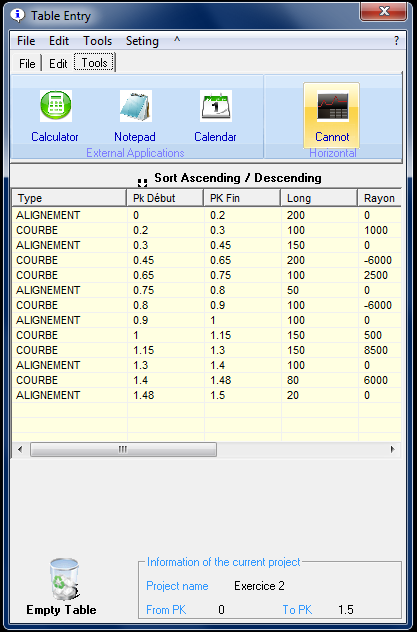Screen dimensions: 417x632
Task: Open the Calendar icon
Action: tap(216, 106)
